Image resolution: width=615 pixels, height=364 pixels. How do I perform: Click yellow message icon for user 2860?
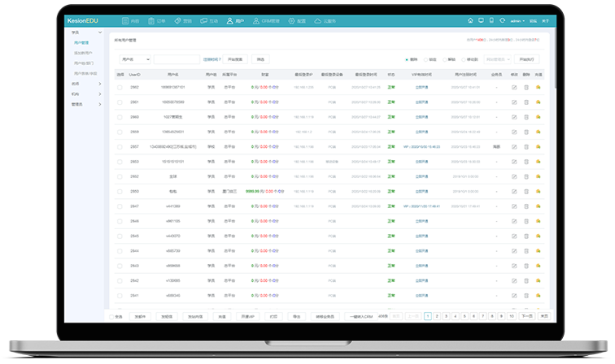pos(538,117)
